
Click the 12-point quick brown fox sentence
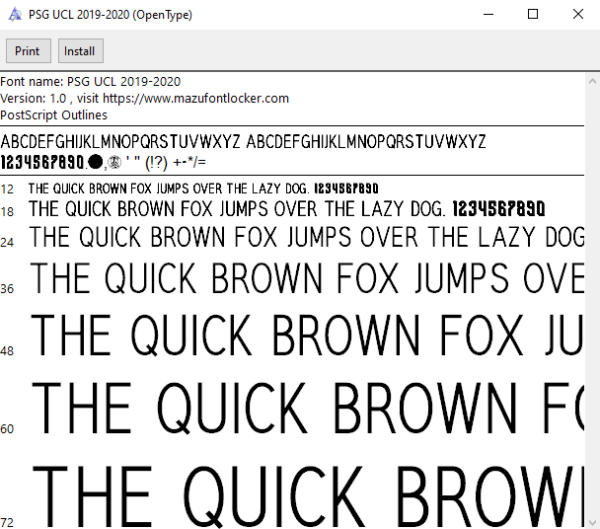click(x=203, y=189)
